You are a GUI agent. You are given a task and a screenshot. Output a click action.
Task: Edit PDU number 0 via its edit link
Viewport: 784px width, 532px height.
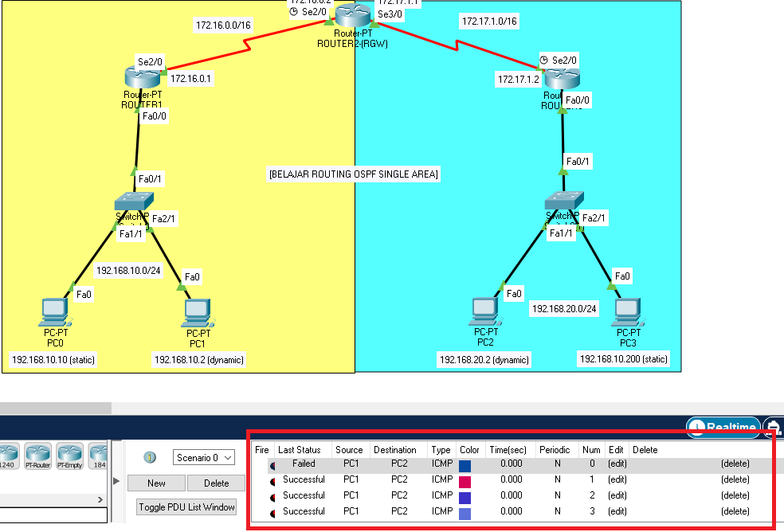pos(616,464)
